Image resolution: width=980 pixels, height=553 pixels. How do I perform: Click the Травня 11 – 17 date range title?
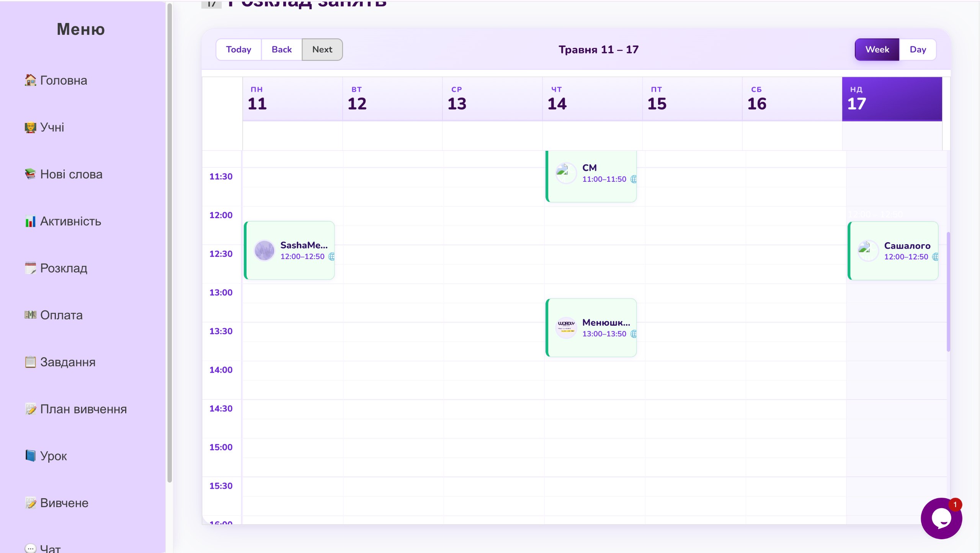click(598, 49)
